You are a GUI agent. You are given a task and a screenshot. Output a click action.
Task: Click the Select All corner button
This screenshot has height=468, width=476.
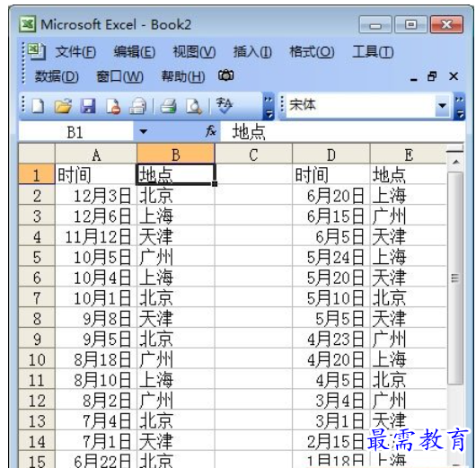pyautogui.click(x=37, y=154)
